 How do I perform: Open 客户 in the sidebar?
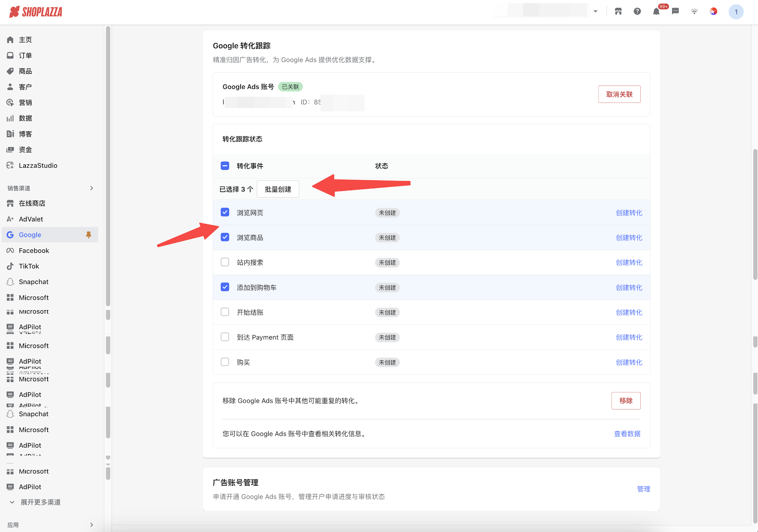coord(25,87)
